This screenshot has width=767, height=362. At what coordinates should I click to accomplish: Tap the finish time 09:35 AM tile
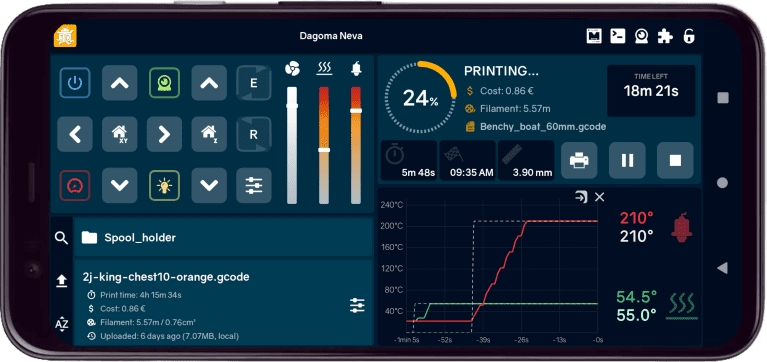(467, 160)
